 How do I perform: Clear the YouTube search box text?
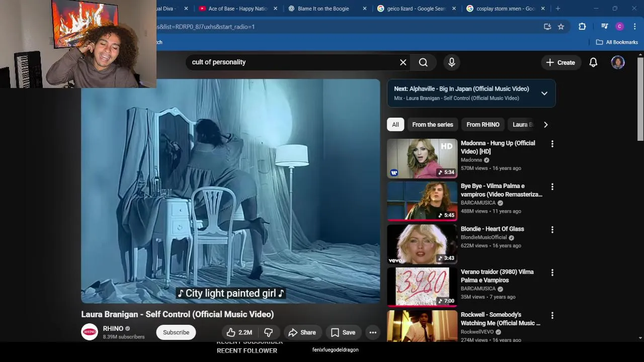tap(403, 62)
